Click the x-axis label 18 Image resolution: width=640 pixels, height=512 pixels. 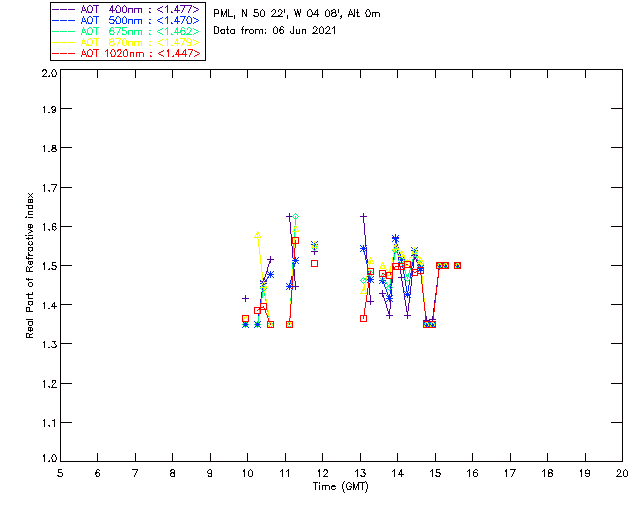548,473
